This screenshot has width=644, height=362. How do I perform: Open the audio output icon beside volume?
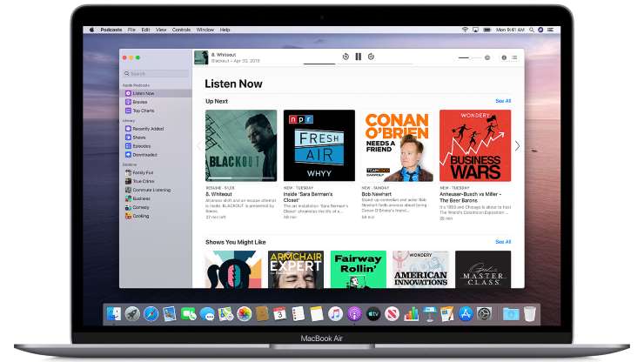coord(487,58)
